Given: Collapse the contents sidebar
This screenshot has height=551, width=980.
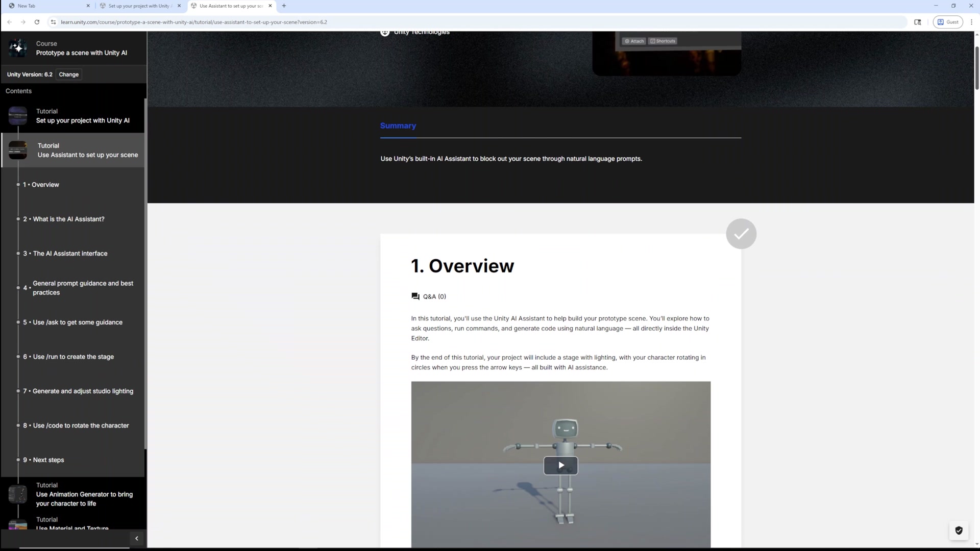Looking at the screenshot, I should 136,539.
